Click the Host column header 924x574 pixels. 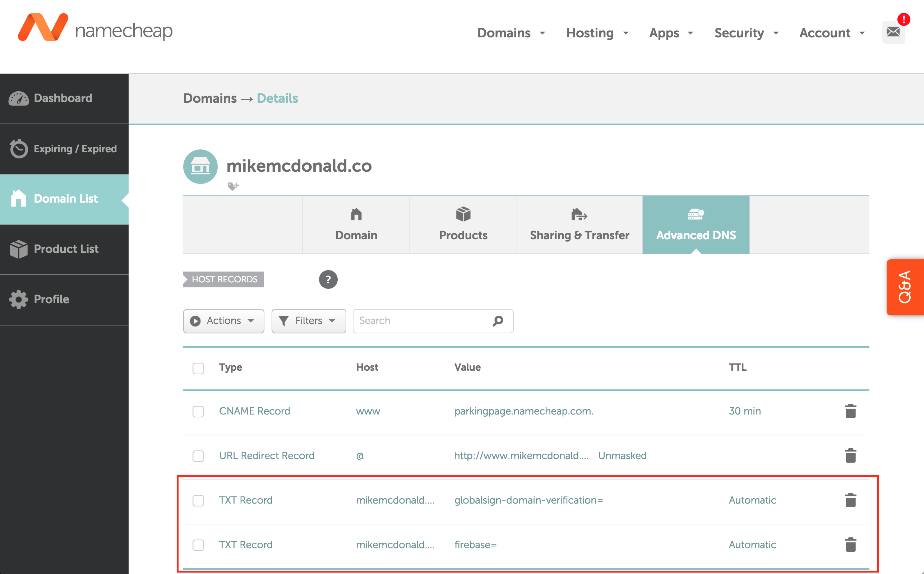coord(367,367)
